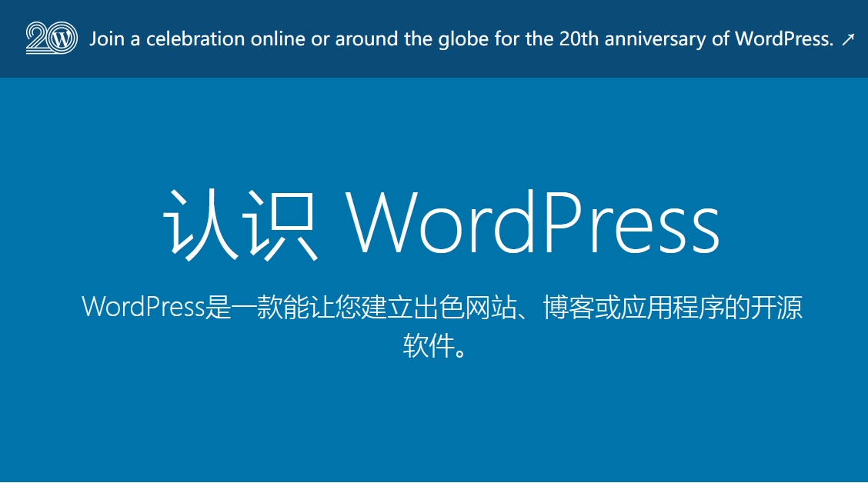Open the 20th anniversary celebration banner link
The width and height of the screenshot is (868, 483).
[x=461, y=38]
